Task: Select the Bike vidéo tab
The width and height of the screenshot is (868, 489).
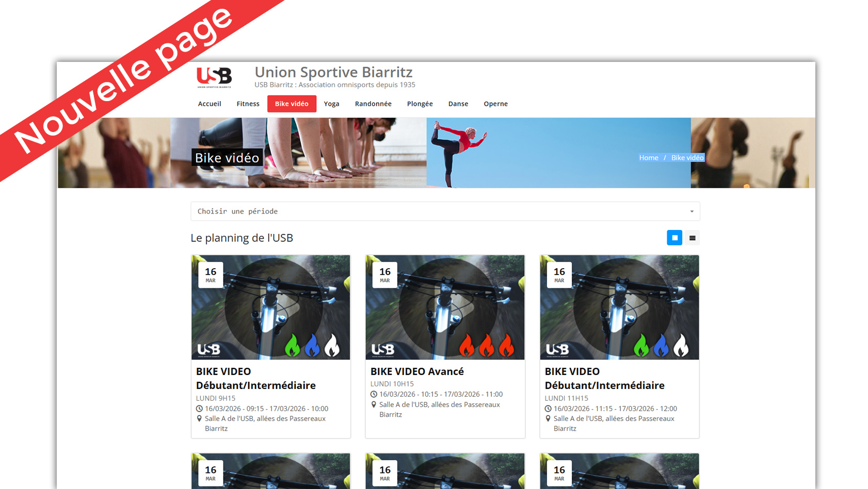Action: pos(292,104)
